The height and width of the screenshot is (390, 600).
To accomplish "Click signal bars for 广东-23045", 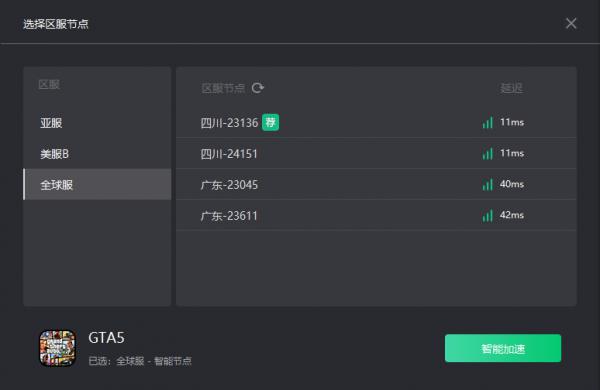I will (488, 184).
